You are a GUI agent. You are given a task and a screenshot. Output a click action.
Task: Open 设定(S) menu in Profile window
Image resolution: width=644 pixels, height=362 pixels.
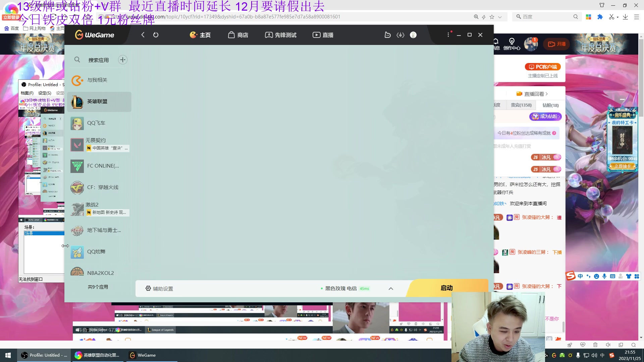pyautogui.click(x=45, y=93)
